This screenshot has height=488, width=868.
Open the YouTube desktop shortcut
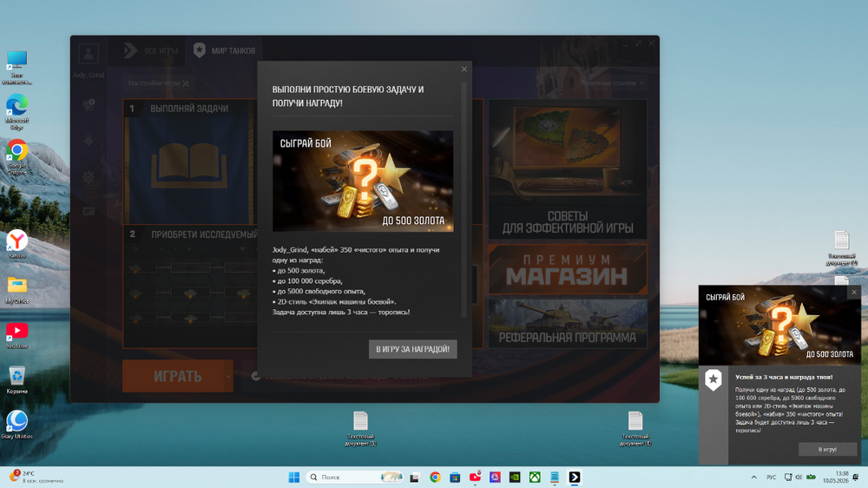coord(16,335)
